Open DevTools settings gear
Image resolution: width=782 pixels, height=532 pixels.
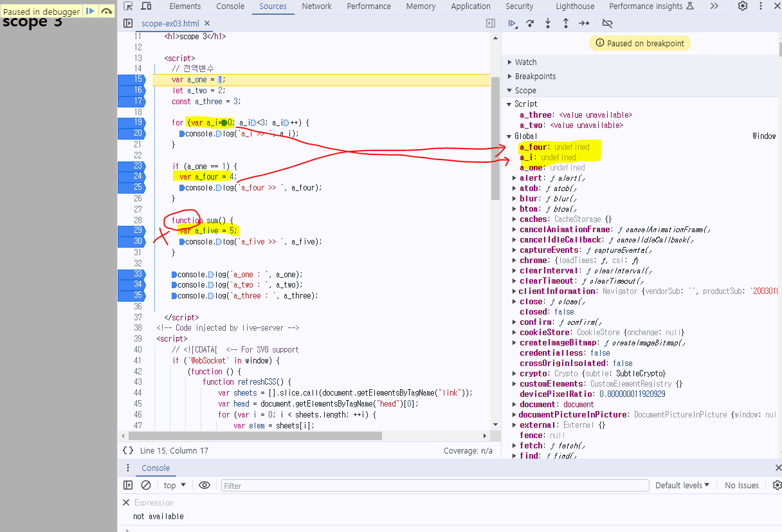point(743,6)
